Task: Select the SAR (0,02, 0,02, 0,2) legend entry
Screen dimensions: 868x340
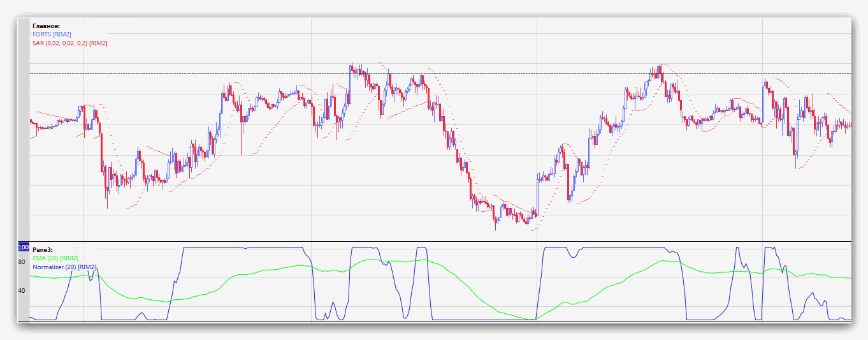Action: click(x=69, y=43)
